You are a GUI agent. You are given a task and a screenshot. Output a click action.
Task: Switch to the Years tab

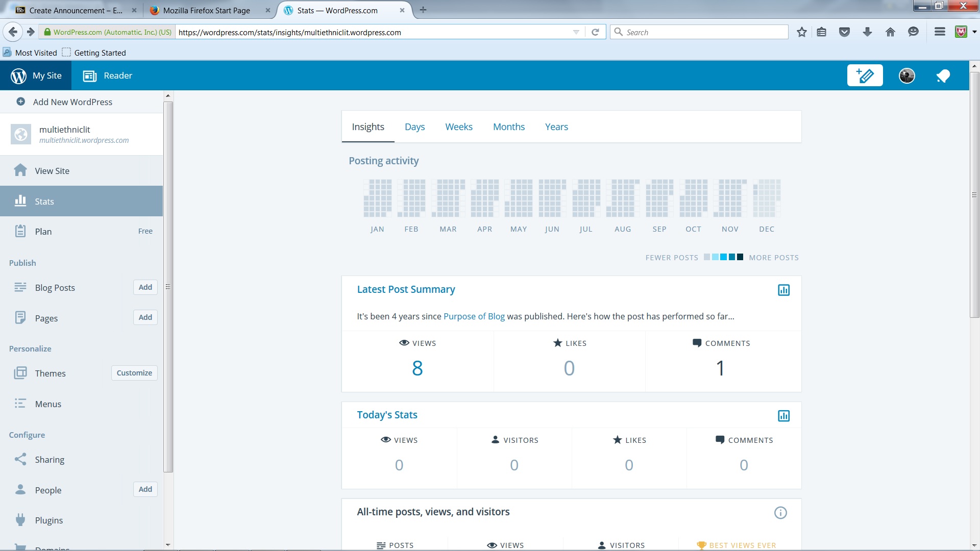point(556,127)
